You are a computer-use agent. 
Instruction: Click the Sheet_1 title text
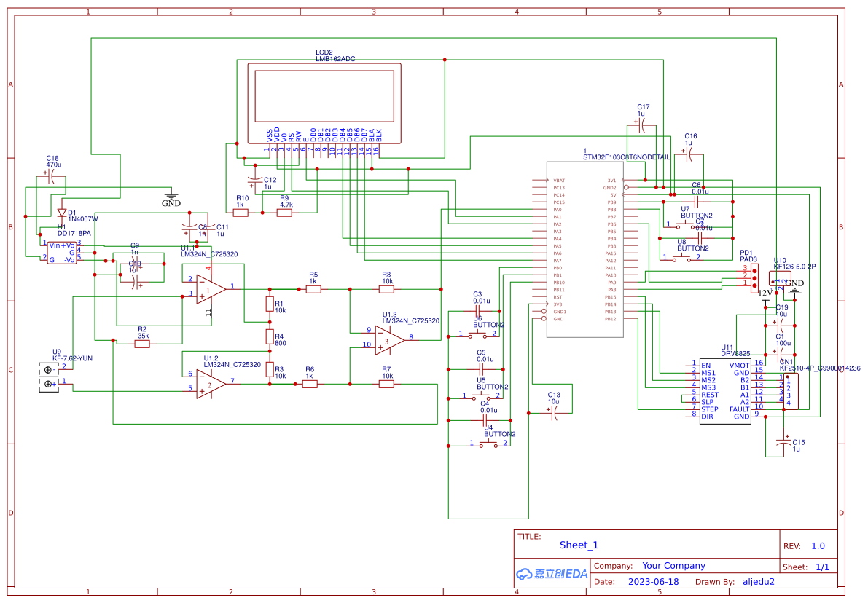click(578, 544)
